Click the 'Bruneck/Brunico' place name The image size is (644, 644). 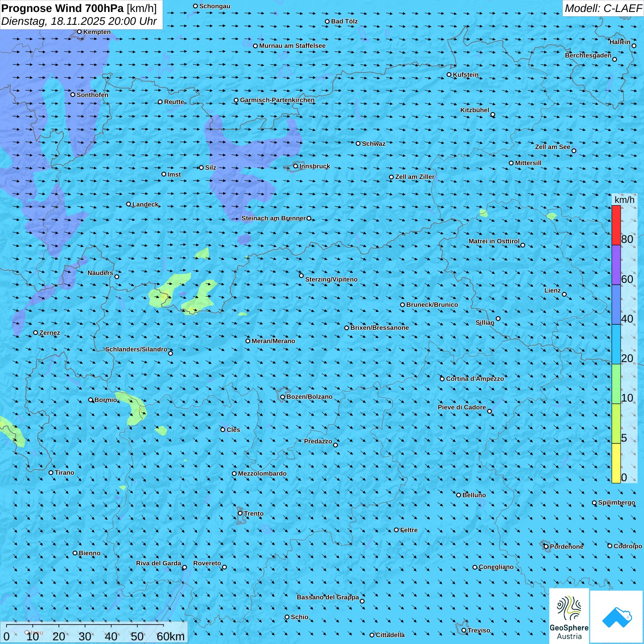pos(432,305)
